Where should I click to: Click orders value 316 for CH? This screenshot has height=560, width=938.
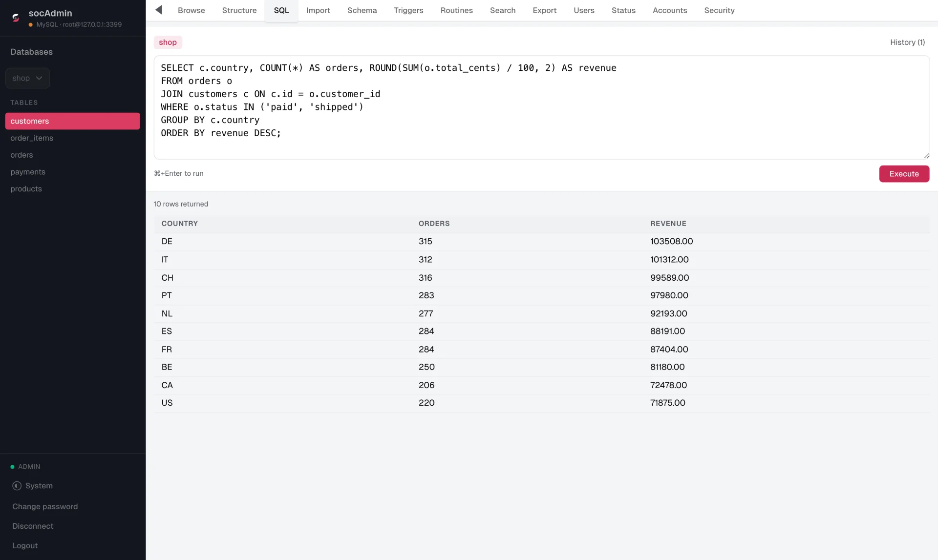425,278
